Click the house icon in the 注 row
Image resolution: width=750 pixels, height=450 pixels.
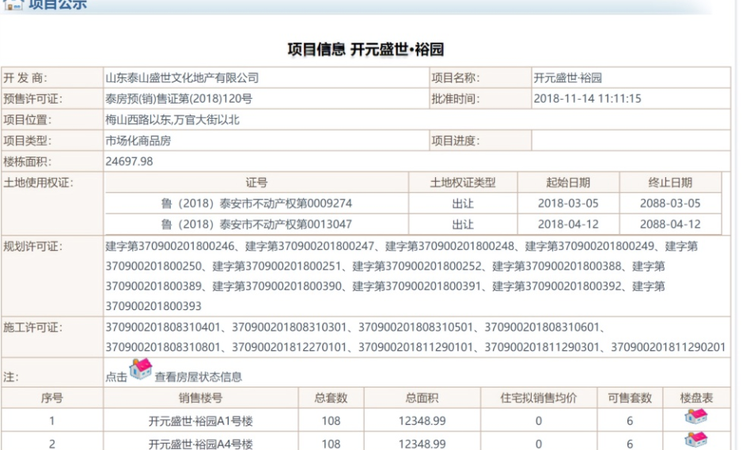tap(141, 369)
